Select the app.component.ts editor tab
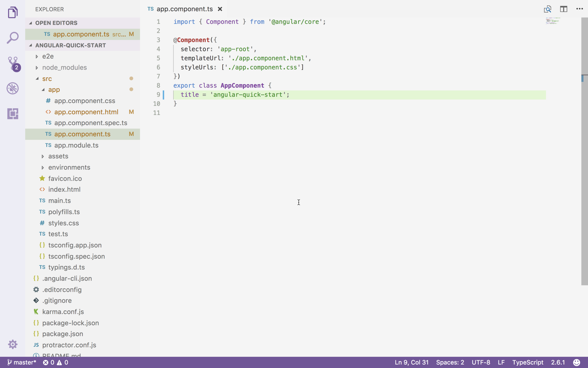Screen dimensions: 588x368 click(184, 9)
